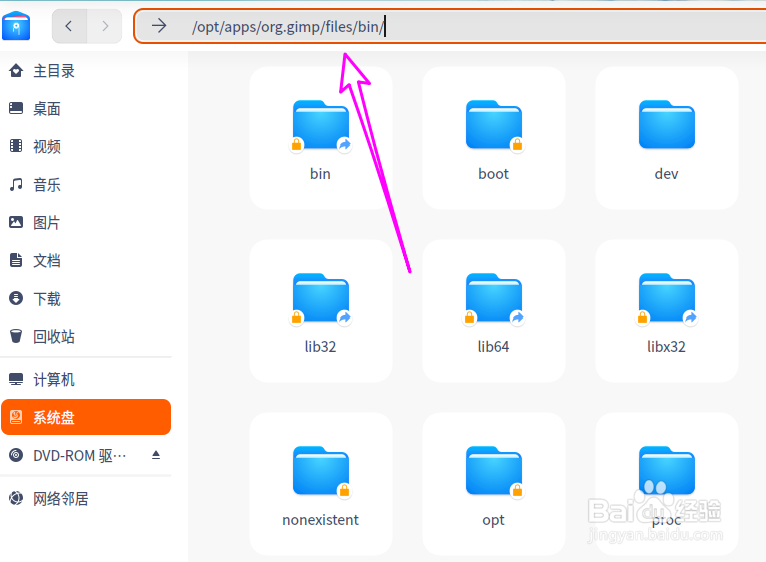Click the trash icon beside 回收站
This screenshot has width=766, height=562.
click(16, 336)
